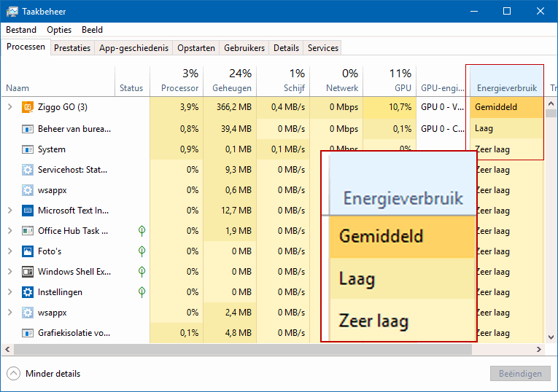This screenshot has height=392, width=558.
Task: Open the Opties menu
Action: (x=59, y=30)
